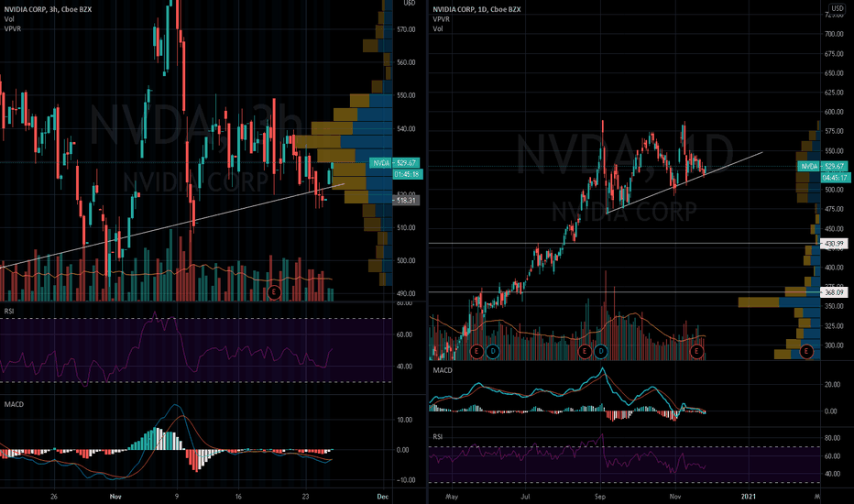Open daily chart earnings E marker after Nov
854x504 pixels.
696,352
